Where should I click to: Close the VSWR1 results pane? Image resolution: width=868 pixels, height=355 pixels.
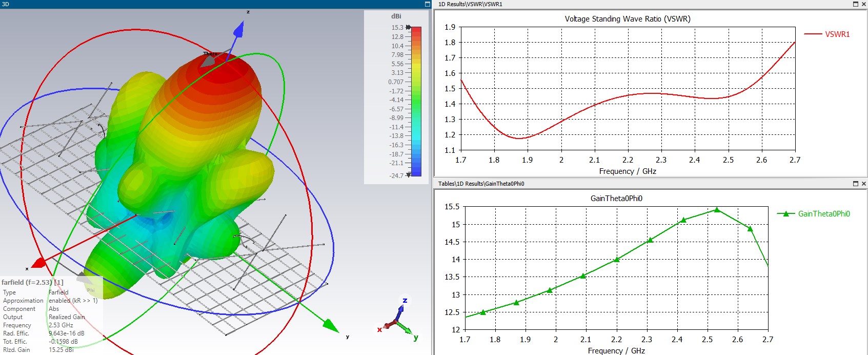[863, 4]
